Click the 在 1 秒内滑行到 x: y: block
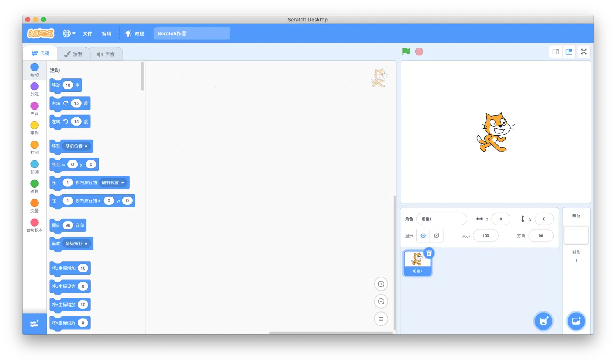Screen dimensions: 616x364 pyautogui.click(x=92, y=201)
